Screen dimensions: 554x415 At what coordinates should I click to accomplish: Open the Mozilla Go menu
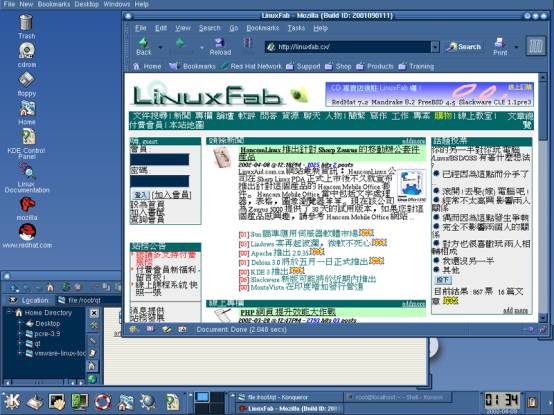pyautogui.click(x=234, y=28)
